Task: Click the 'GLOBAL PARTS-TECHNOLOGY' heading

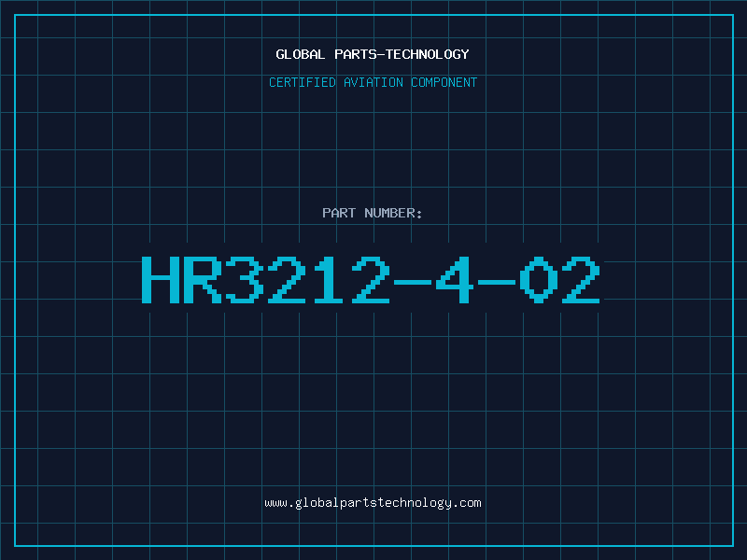Action: (x=373, y=54)
